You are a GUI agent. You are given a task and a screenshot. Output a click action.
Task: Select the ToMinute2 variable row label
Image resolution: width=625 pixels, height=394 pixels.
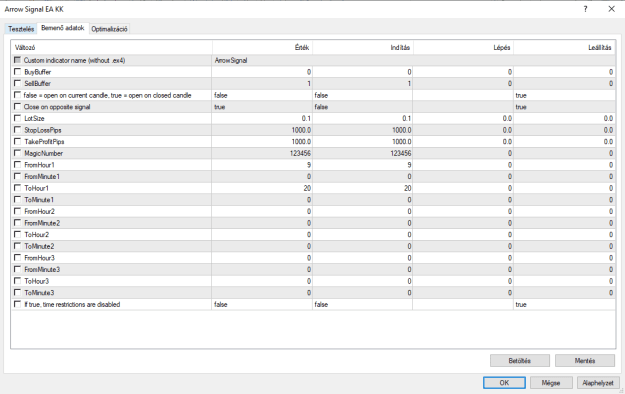coord(39,246)
